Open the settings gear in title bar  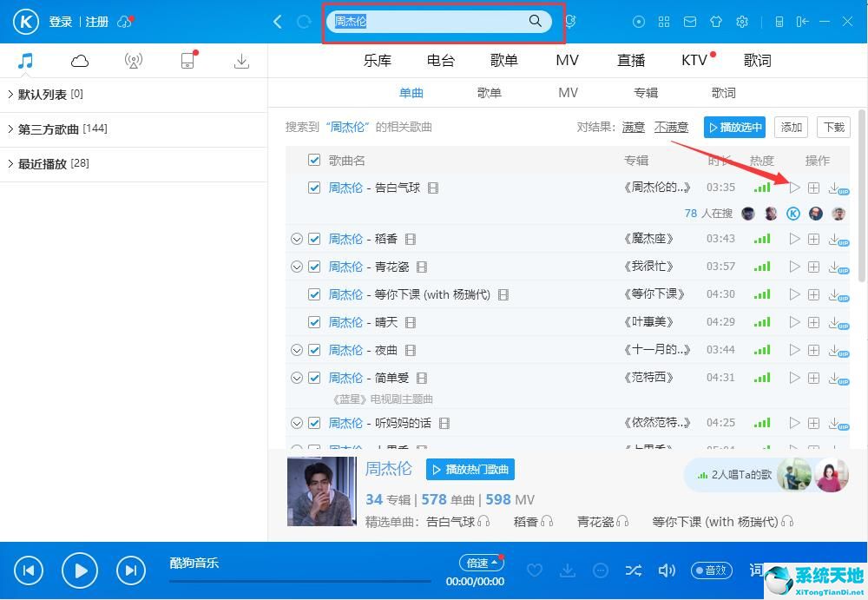[x=742, y=22]
